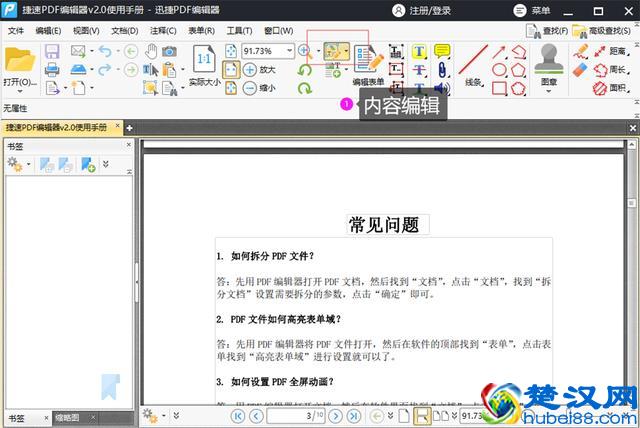The image size is (640, 428).
Task: Go to the last page
Action: pyautogui.click(x=353, y=416)
